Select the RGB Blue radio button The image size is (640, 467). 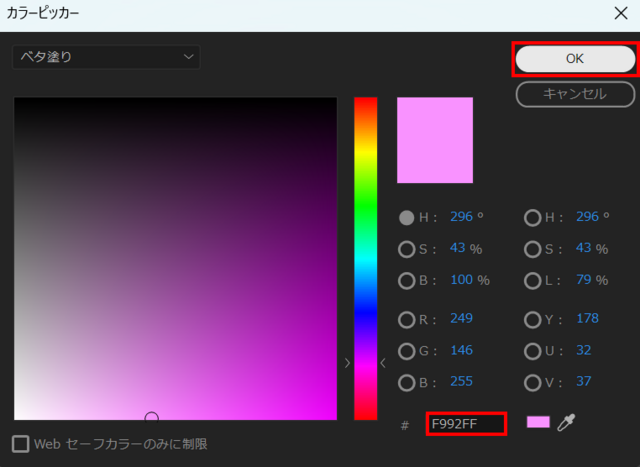pos(407,382)
